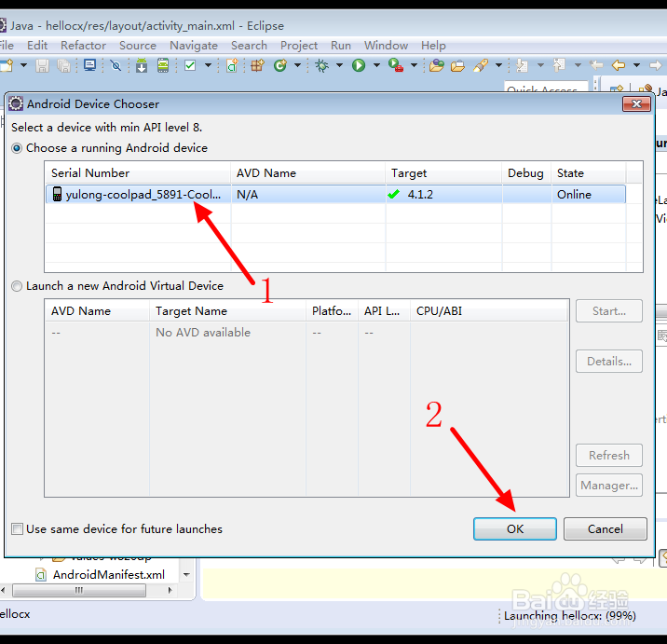The width and height of the screenshot is (667, 644).
Task: Open the Run menu
Action: 341,45
